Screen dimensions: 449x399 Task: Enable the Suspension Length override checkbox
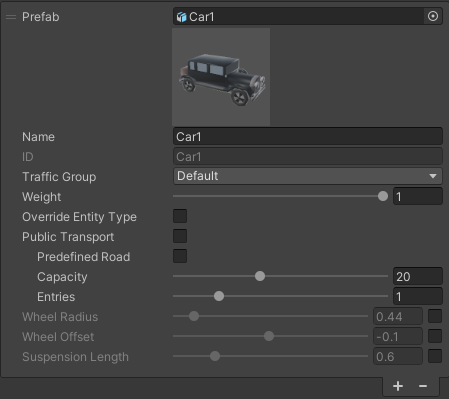pyautogui.click(x=435, y=356)
